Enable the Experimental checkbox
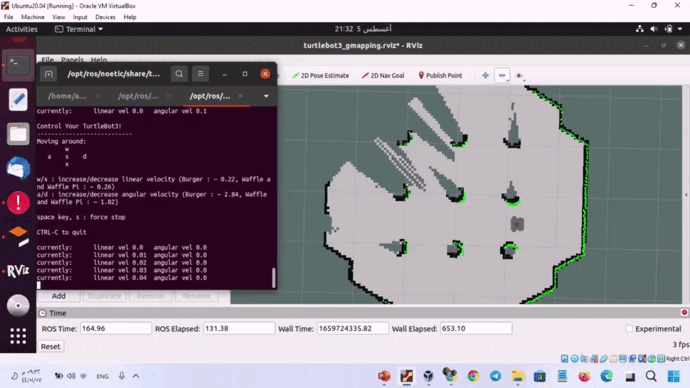Screen dimensions: 690x388 (x=629, y=329)
